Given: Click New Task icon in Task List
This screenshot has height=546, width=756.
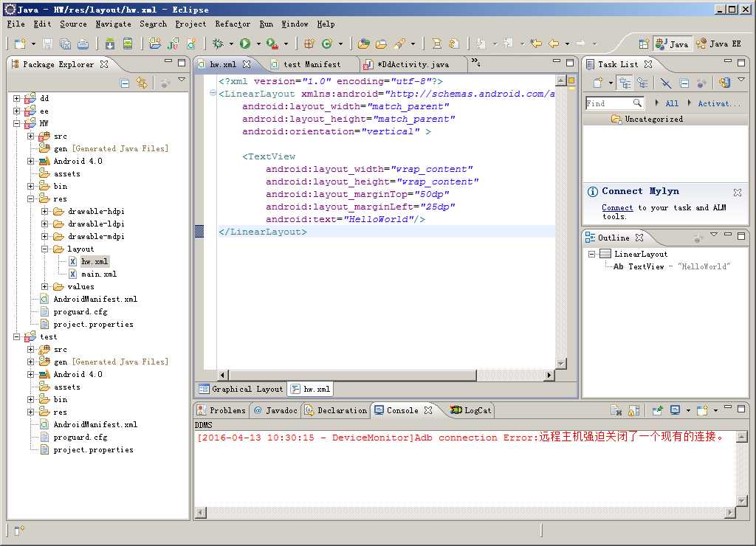Looking at the screenshot, I should (598, 83).
